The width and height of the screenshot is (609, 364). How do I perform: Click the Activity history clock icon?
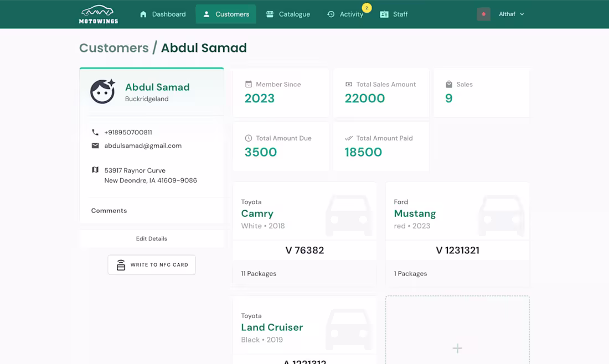pos(331,14)
